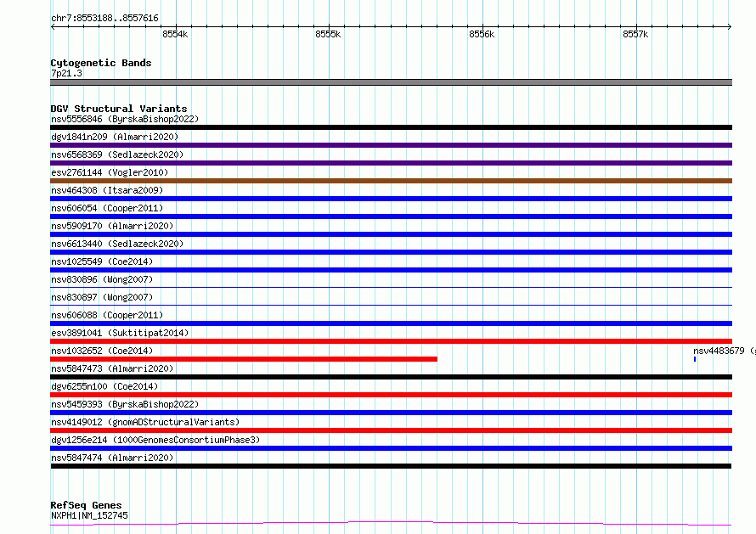Click variant label nsv6613440 (Sedlazeck2020)
756x534 pixels.
pos(117,244)
